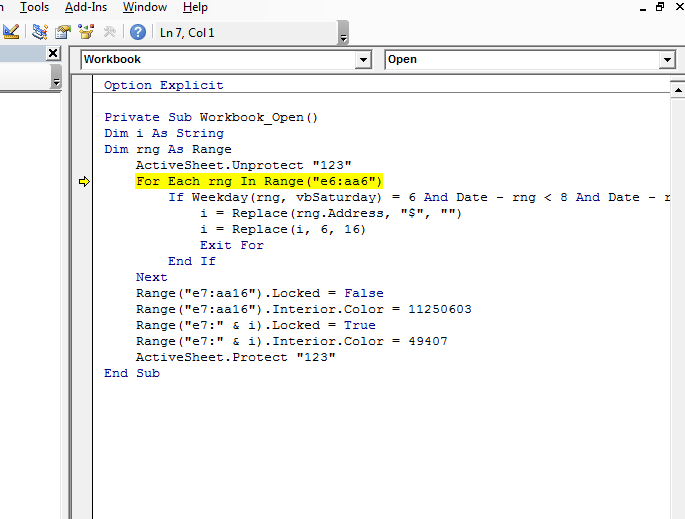685x519 pixels.
Task: Open the left pane toolbar options arrow
Action: pyautogui.click(x=56, y=82)
